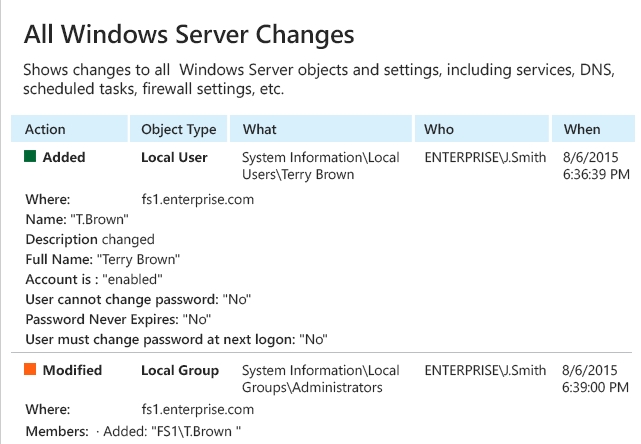Click the What column header
This screenshot has height=444, width=641.
tap(321, 129)
